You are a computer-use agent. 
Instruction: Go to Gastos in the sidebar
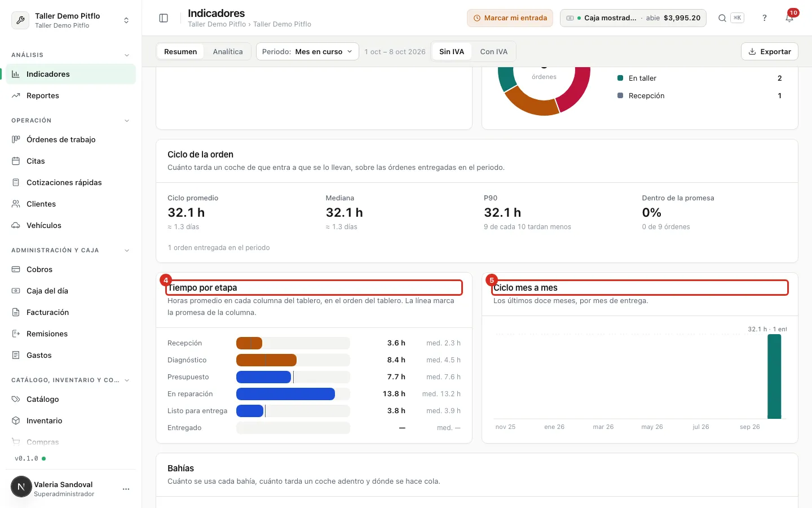pos(70,355)
